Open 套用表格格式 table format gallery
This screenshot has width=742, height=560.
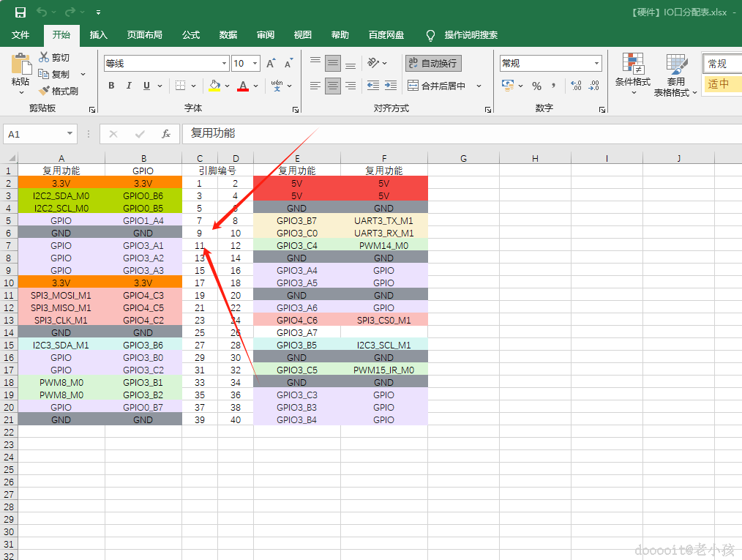[x=675, y=75]
